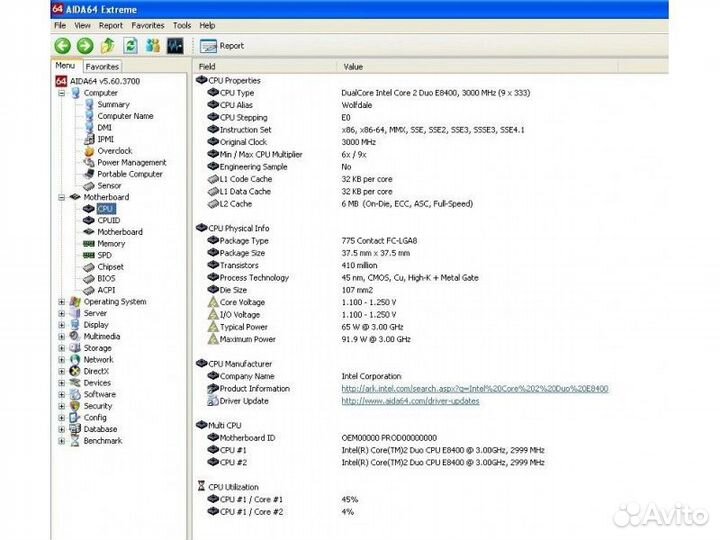Expand the Storage node

(62, 349)
